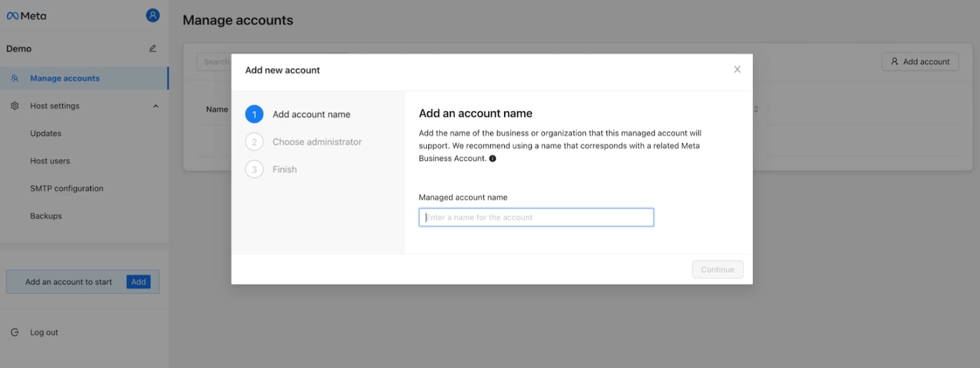Click the Manage accounts page heading
The image size is (980, 368).
[238, 20]
